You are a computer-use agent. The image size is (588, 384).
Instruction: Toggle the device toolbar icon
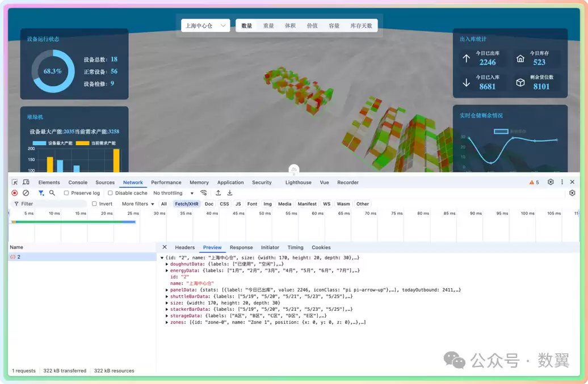coord(26,183)
